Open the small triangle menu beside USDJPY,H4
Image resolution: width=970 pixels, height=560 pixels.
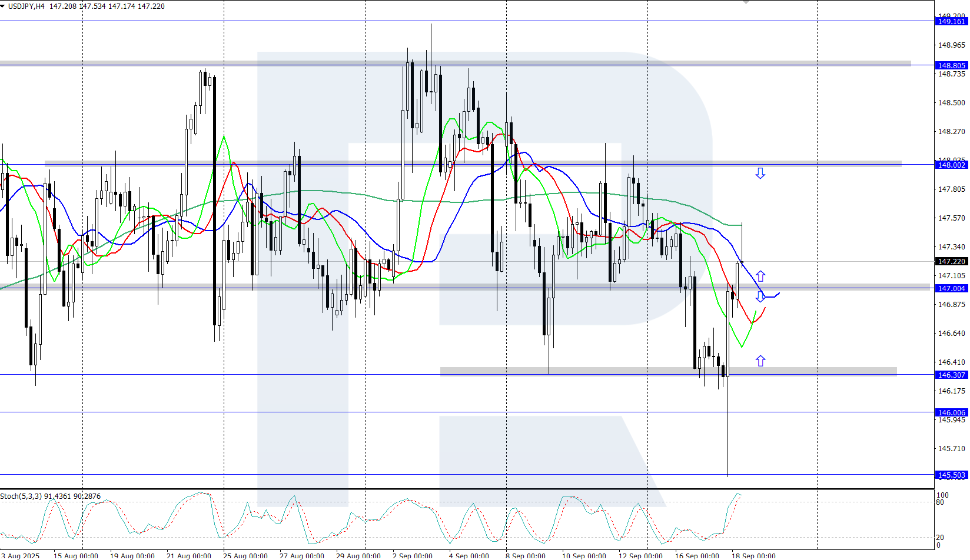(2, 6)
